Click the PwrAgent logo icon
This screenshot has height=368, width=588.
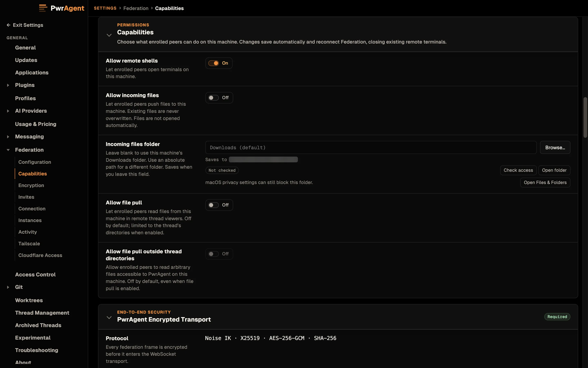(43, 8)
